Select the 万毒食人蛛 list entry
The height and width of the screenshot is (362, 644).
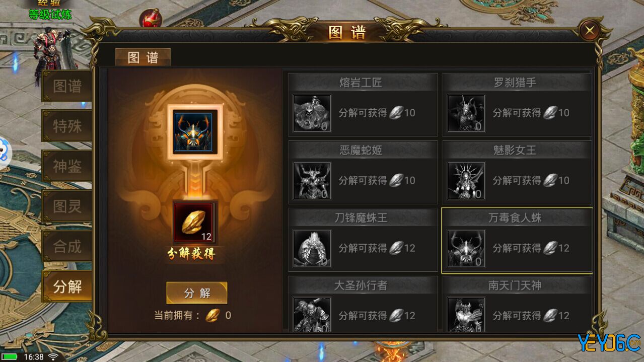tap(517, 240)
